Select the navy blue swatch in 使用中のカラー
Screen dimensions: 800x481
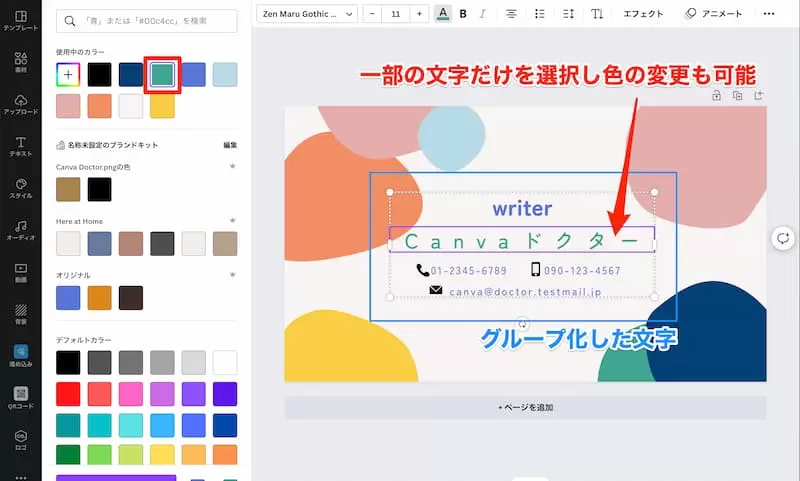point(131,74)
